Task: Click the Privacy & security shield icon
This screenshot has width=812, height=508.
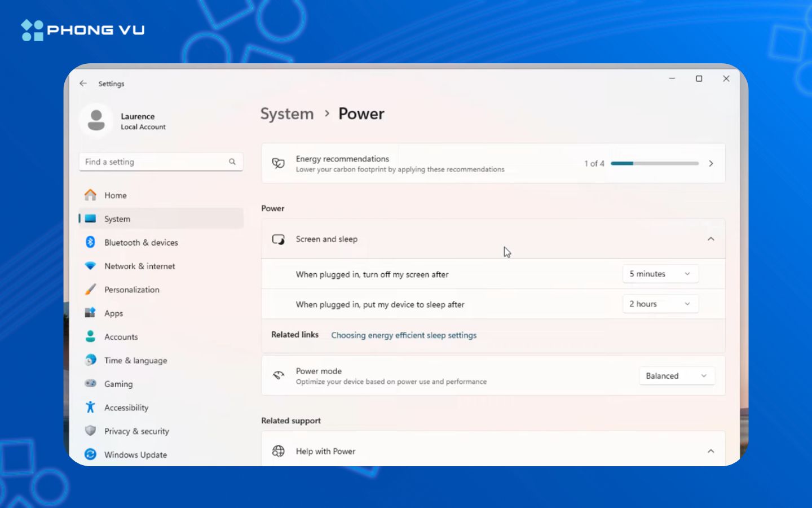Action: pos(90,431)
